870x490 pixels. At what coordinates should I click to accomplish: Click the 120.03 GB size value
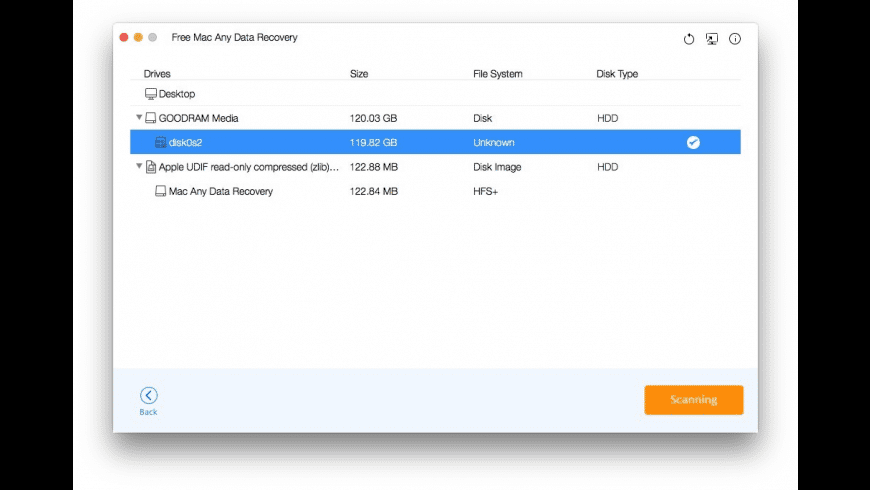point(373,118)
